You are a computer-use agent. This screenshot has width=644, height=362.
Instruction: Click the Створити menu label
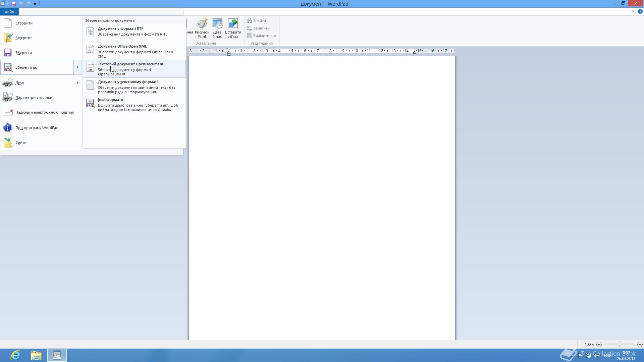pyautogui.click(x=24, y=23)
